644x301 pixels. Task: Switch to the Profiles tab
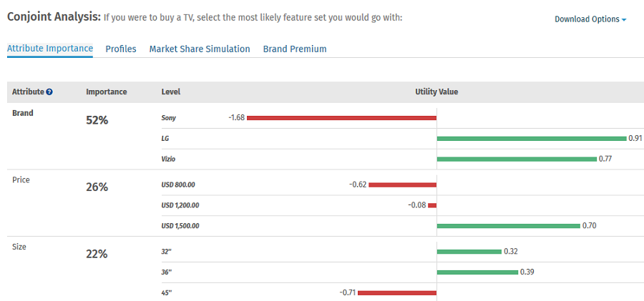point(121,49)
